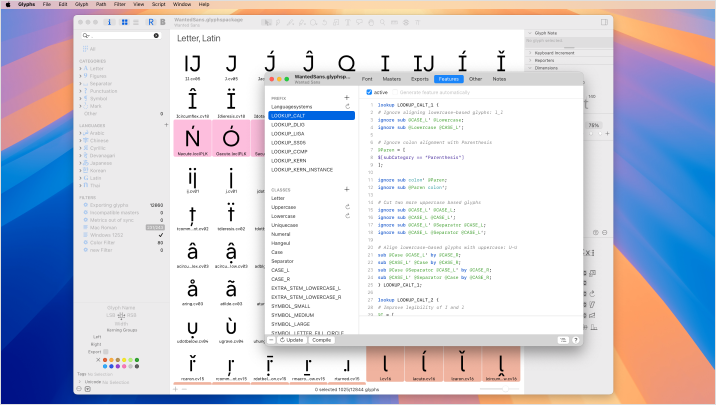Switch to list view in main window

tap(136, 22)
